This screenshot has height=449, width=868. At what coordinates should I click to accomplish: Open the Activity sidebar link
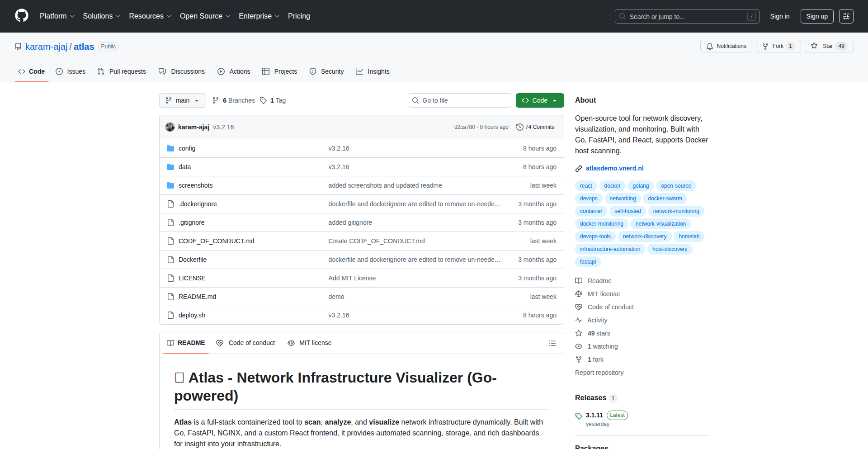(x=591, y=320)
